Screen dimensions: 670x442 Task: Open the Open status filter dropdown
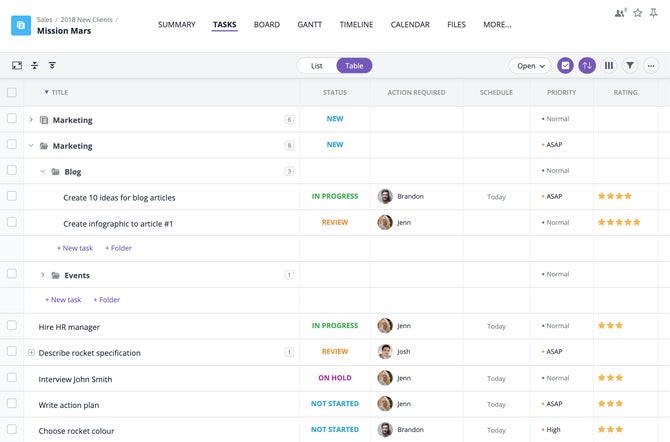point(530,66)
